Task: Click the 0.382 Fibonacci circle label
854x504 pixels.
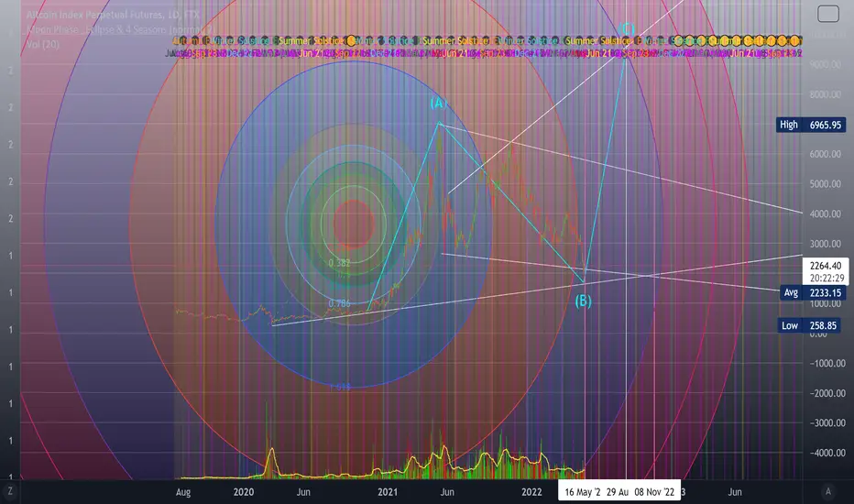Action: pos(339,263)
